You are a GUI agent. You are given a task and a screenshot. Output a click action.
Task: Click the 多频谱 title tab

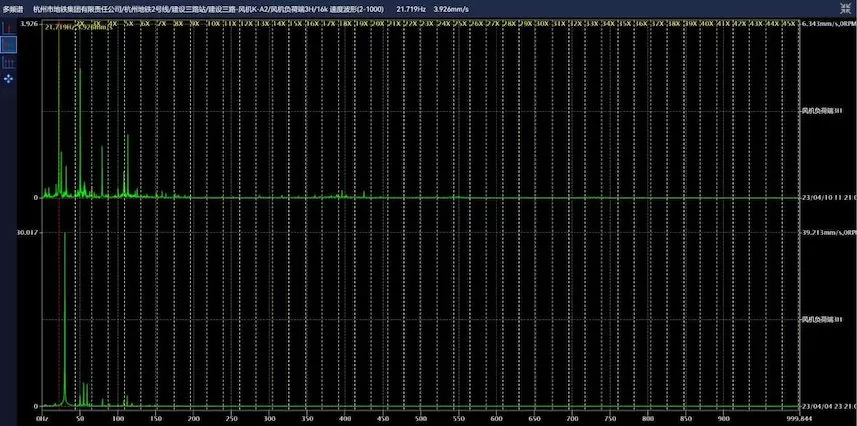(13, 8)
